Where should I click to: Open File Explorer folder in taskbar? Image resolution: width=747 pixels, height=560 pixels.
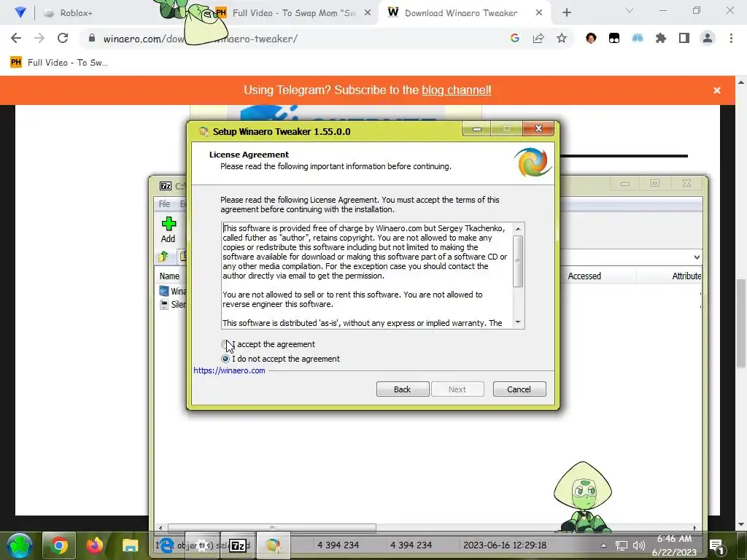130,545
